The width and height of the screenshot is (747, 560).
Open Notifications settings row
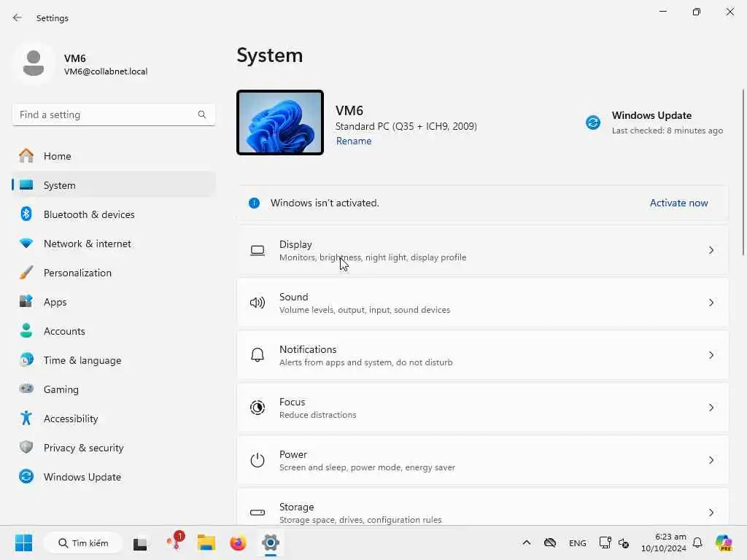coord(483,355)
